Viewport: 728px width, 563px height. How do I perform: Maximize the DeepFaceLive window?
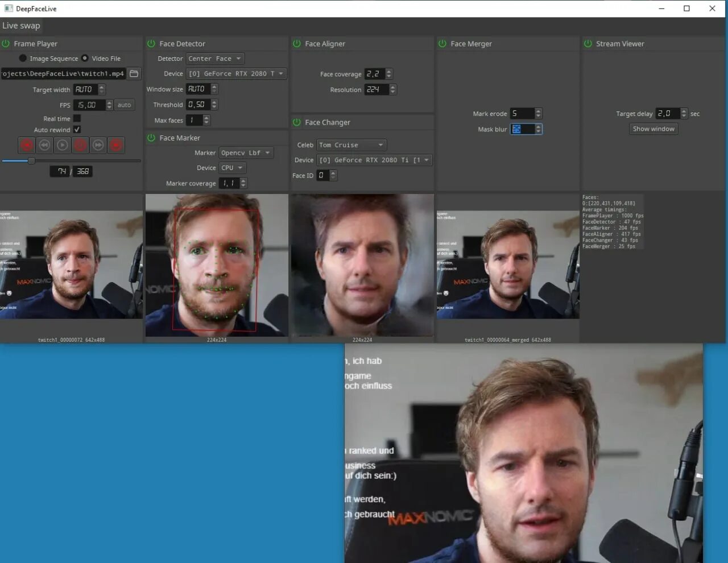tap(686, 9)
